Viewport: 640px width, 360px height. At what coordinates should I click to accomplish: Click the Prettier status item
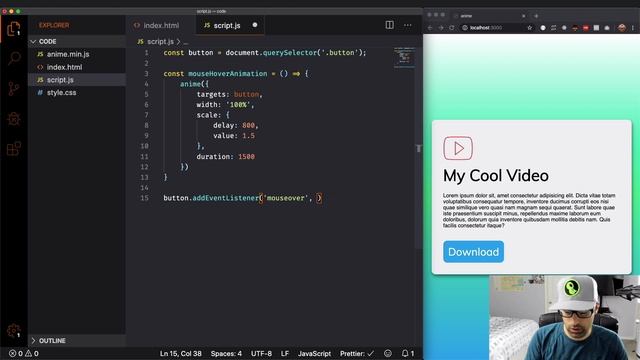(357, 353)
